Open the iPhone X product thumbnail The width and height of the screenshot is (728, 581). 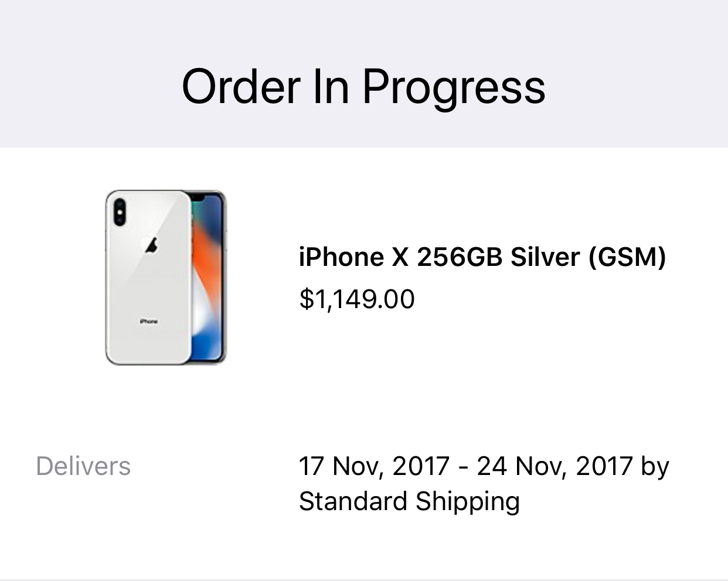(166, 278)
